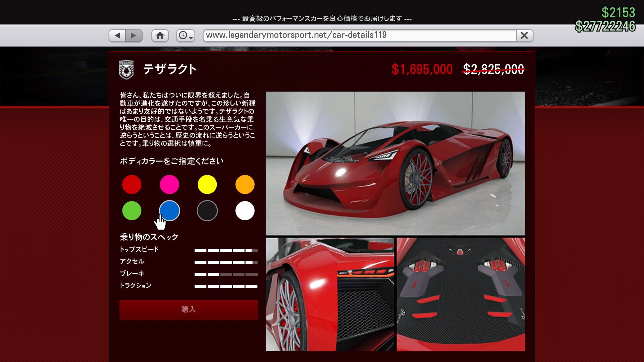Select the red body color
The height and width of the screenshot is (362, 644).
click(131, 184)
